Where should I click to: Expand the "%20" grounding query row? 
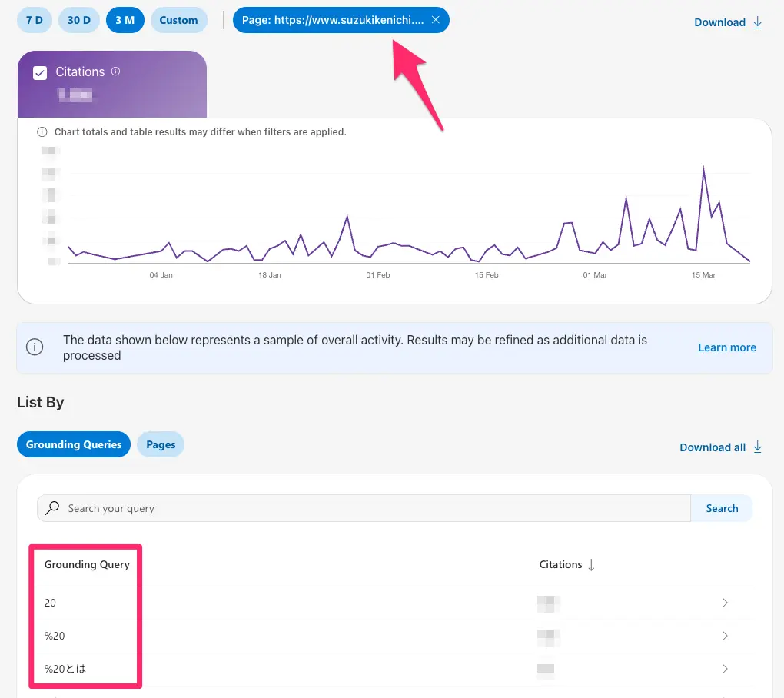pyautogui.click(x=725, y=637)
